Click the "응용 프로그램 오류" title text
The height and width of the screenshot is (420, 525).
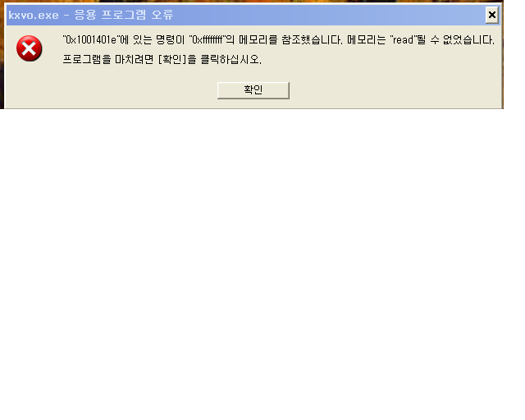coord(124,15)
